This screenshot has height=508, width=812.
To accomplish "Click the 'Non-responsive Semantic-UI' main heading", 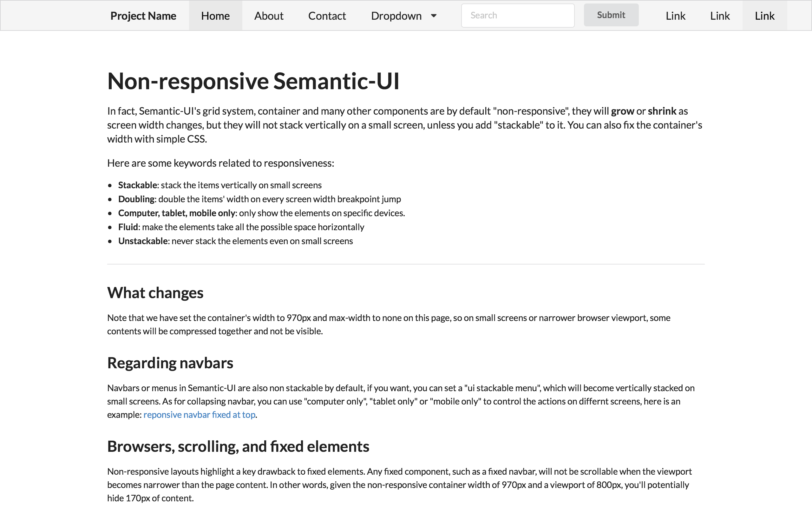I will point(253,81).
